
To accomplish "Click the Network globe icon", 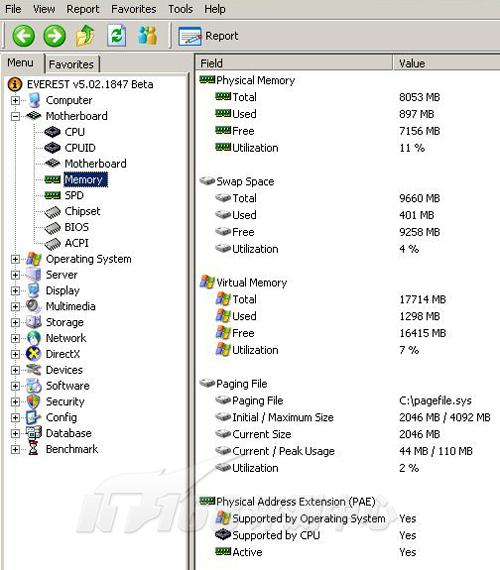I will point(34,338).
